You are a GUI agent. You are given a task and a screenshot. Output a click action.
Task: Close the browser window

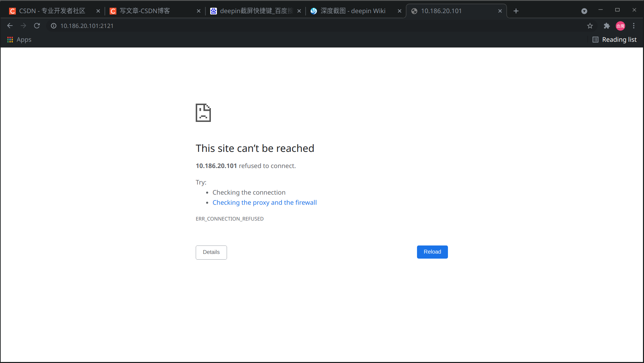tap(634, 10)
